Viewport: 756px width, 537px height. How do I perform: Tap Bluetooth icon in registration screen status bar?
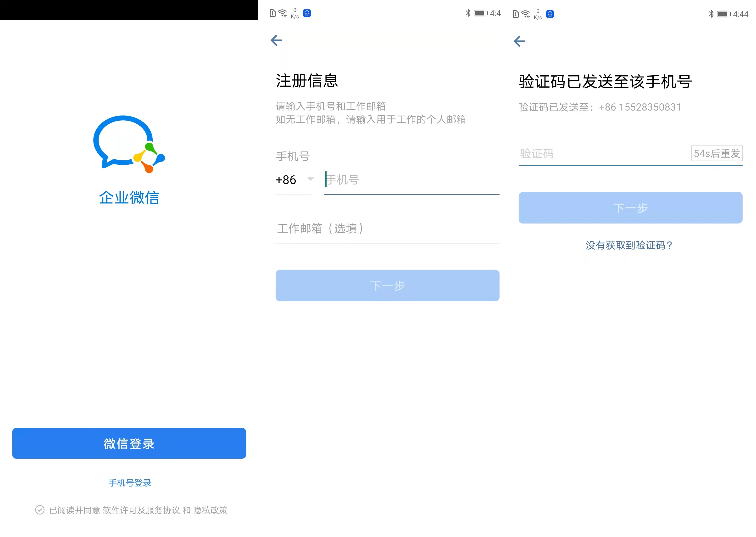pyautogui.click(x=468, y=13)
